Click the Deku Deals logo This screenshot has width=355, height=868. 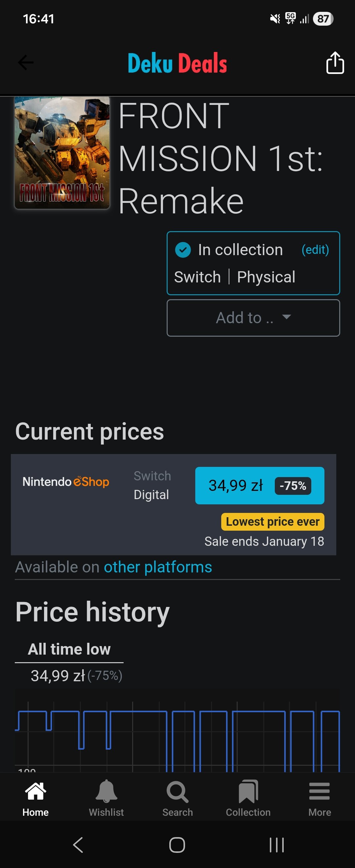coord(177,63)
